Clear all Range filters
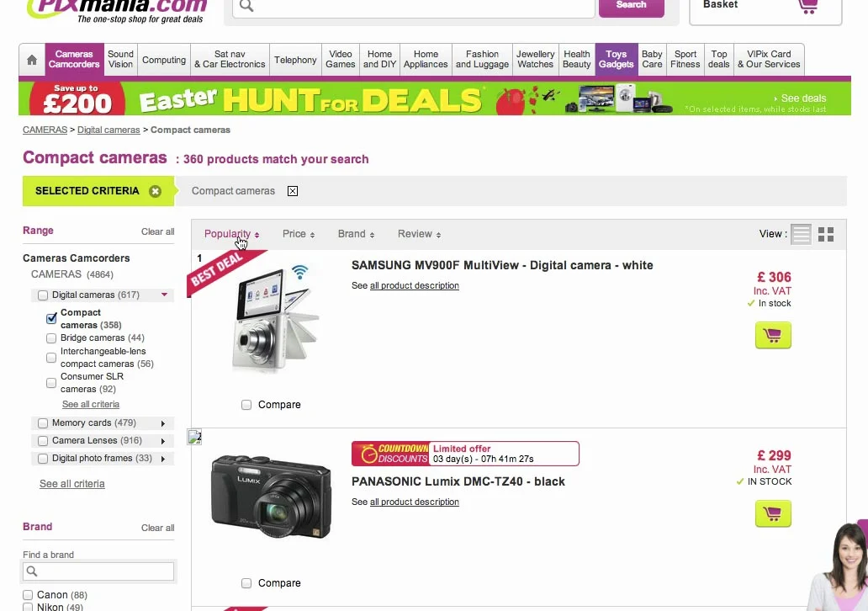 point(158,231)
